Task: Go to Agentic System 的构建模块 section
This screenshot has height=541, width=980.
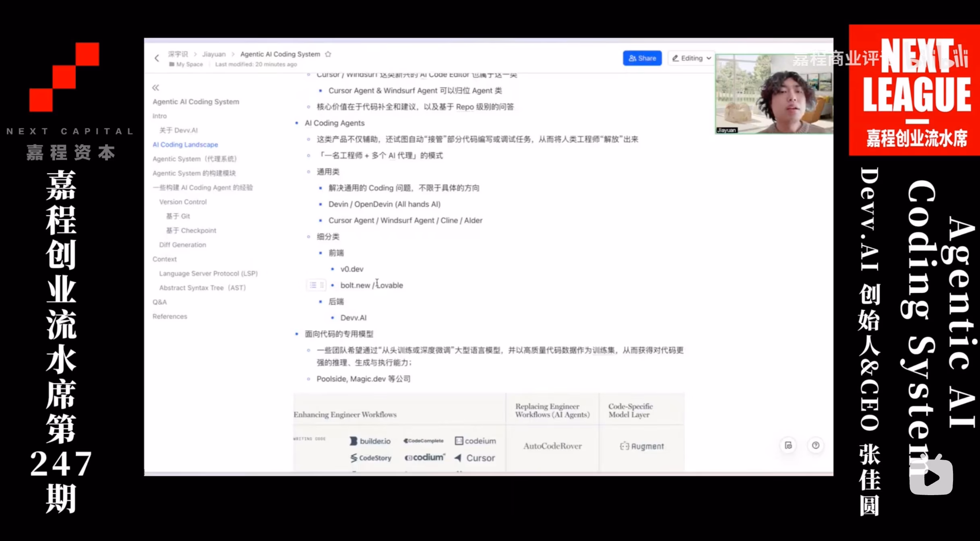Action: click(x=194, y=173)
